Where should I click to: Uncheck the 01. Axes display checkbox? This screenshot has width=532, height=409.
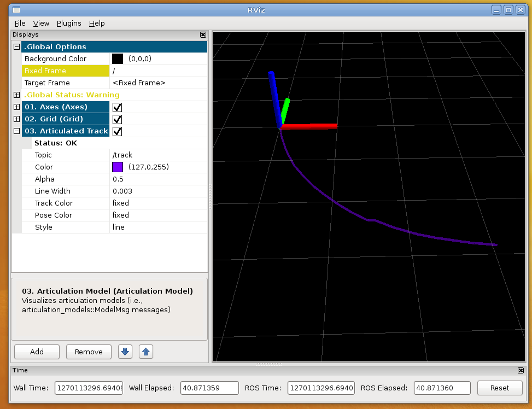point(117,107)
